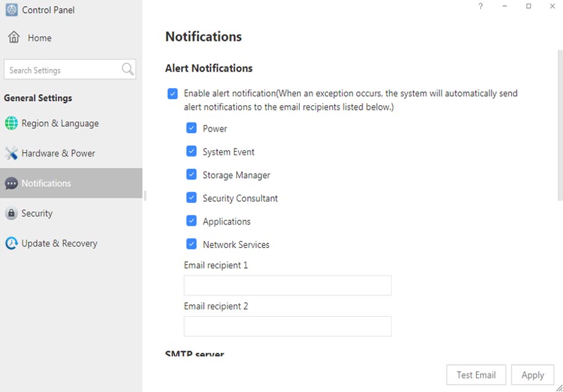Disable the Enable alert notification checkbox
This screenshot has height=392, width=563.
pos(173,94)
